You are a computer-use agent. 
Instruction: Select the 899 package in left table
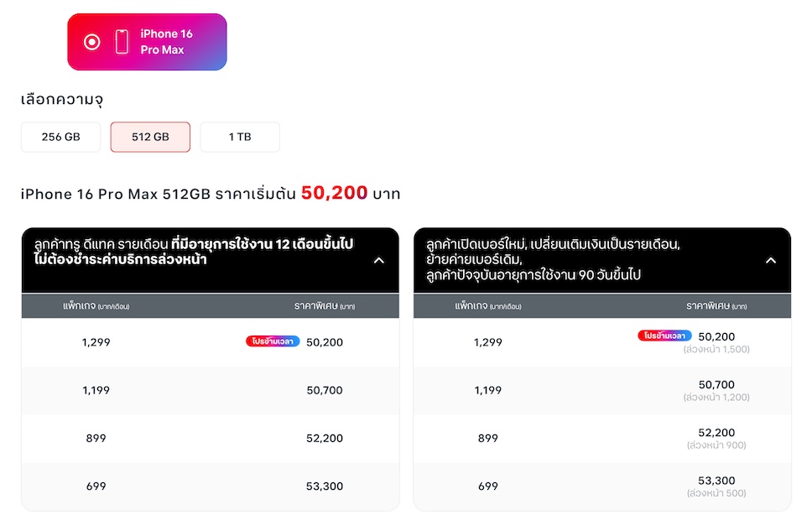(96, 438)
